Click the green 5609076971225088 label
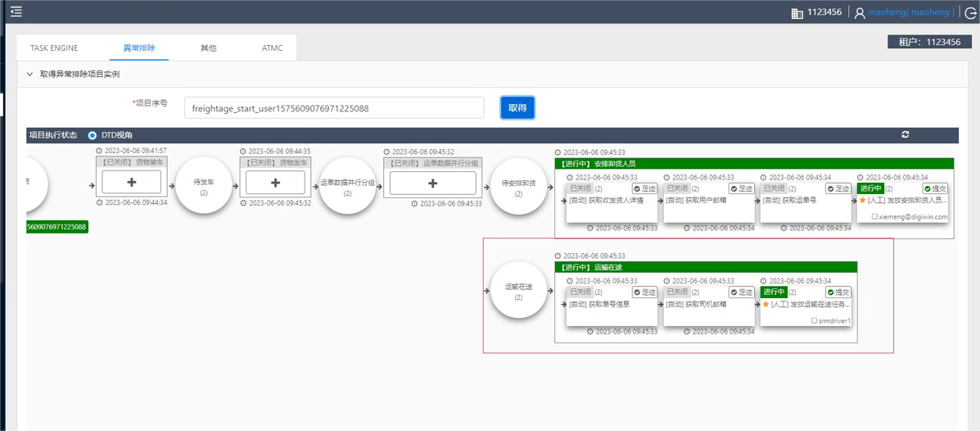This screenshot has width=980, height=431. [x=56, y=226]
